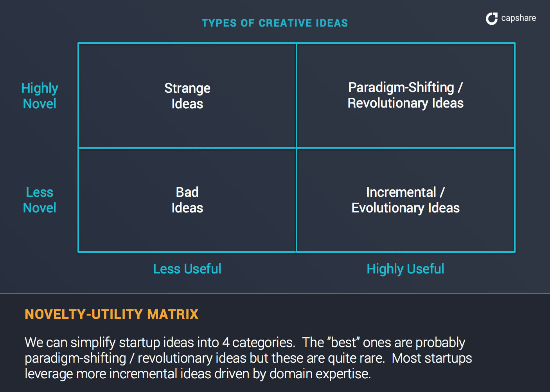Image resolution: width=550 pixels, height=392 pixels.
Task: Click the Types of Creative Ideas title
Action: click(275, 23)
